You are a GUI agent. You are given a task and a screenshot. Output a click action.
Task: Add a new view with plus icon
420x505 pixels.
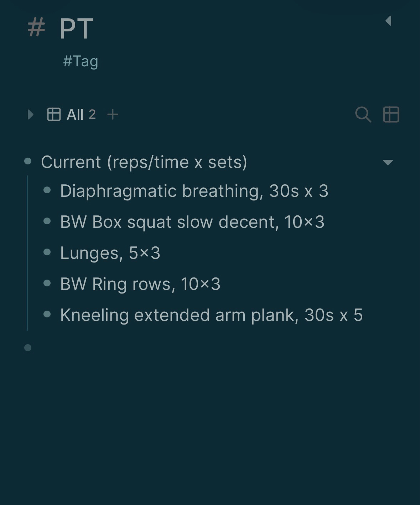tap(113, 114)
